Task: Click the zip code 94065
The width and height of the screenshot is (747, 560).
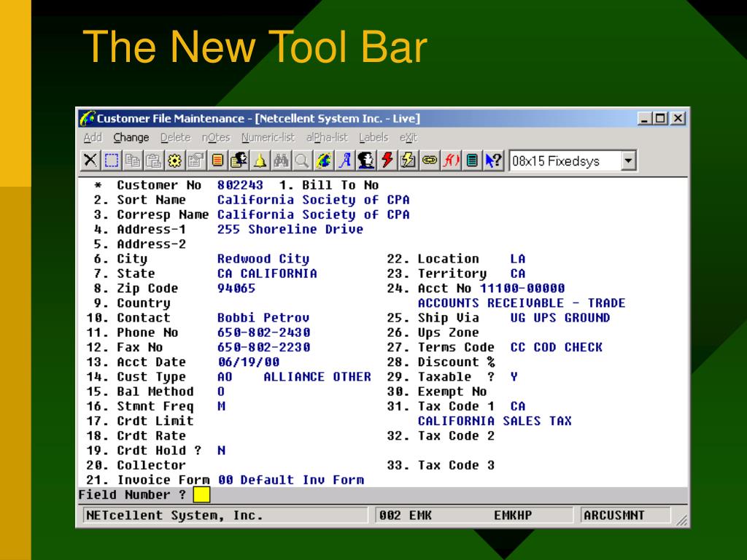Action: point(236,288)
